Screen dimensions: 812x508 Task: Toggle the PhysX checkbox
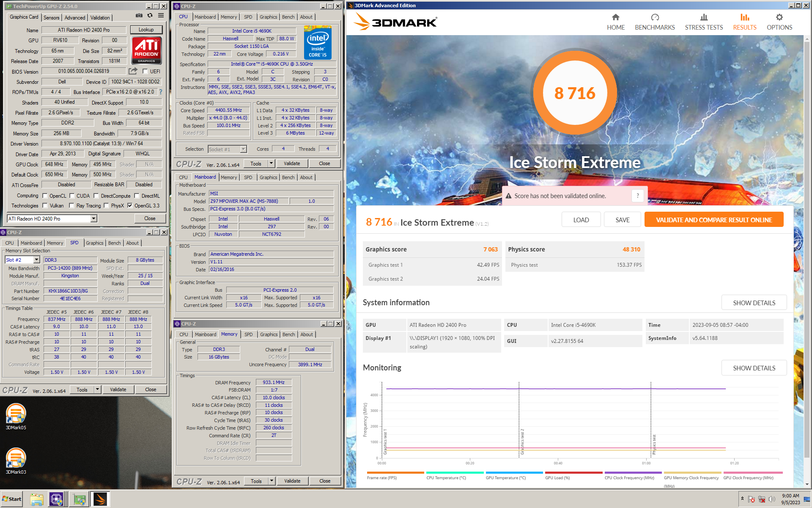106,205
